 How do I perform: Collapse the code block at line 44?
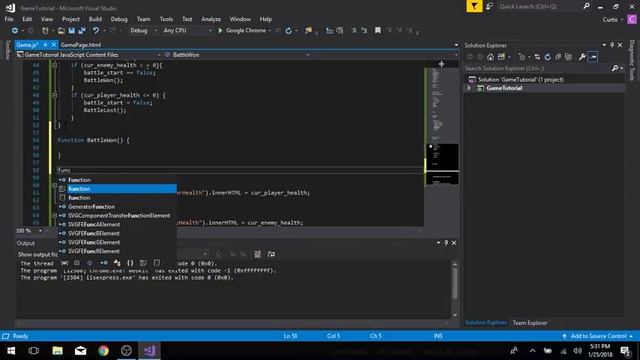[x=54, y=65]
